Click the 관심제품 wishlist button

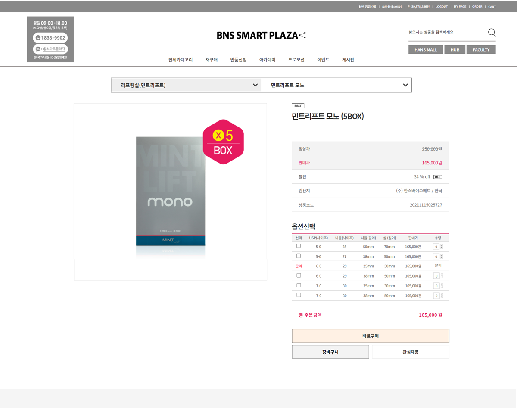point(411,352)
